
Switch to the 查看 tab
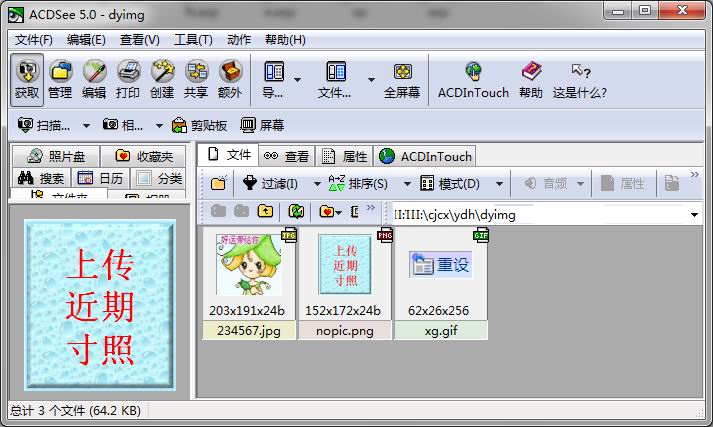coord(286,156)
